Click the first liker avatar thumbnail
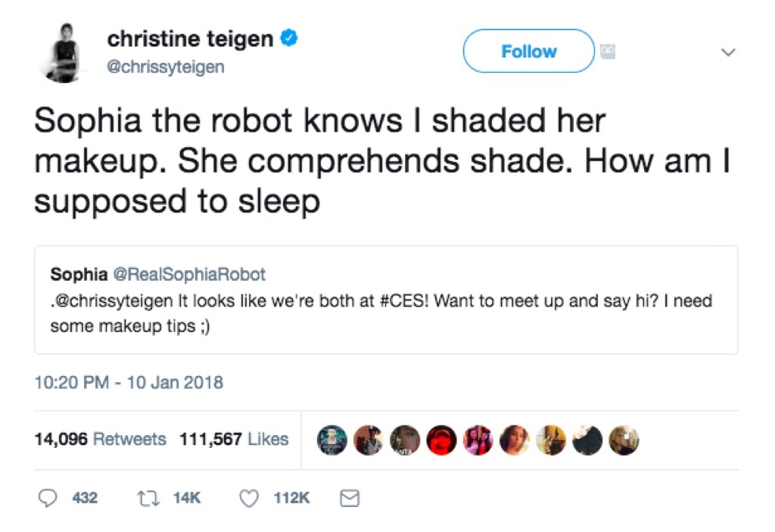The height and width of the screenshot is (532, 775). tap(333, 439)
